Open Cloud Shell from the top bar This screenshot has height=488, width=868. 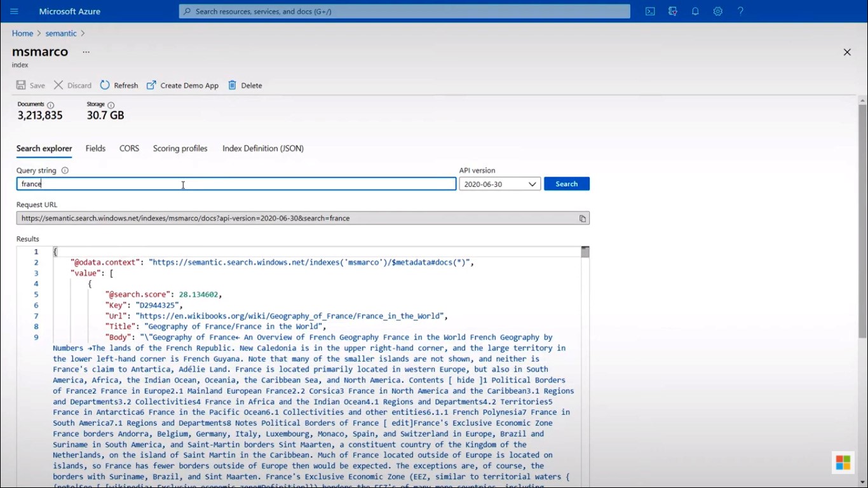click(650, 11)
